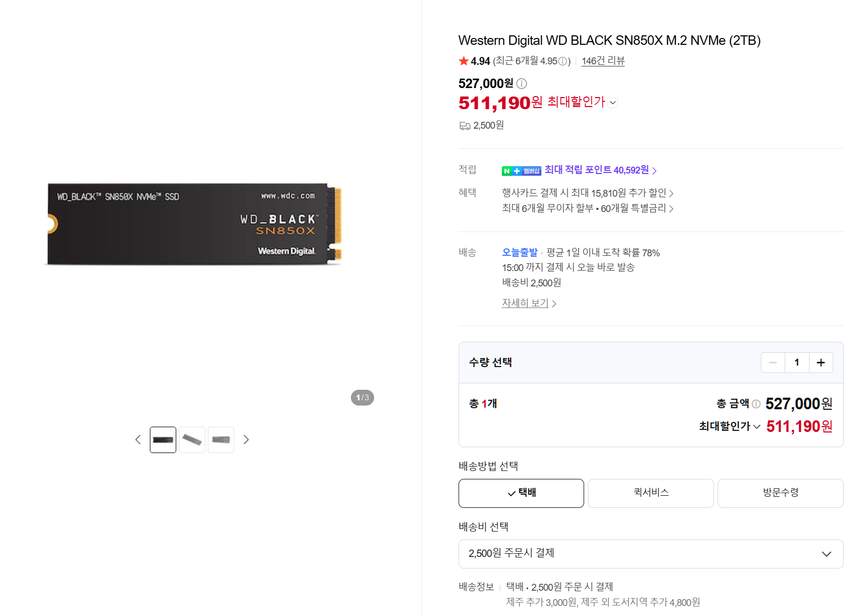Open the 2,500원 주문시 결제 shipping fee dropdown
Screen dimensions: 858x616
click(x=651, y=554)
